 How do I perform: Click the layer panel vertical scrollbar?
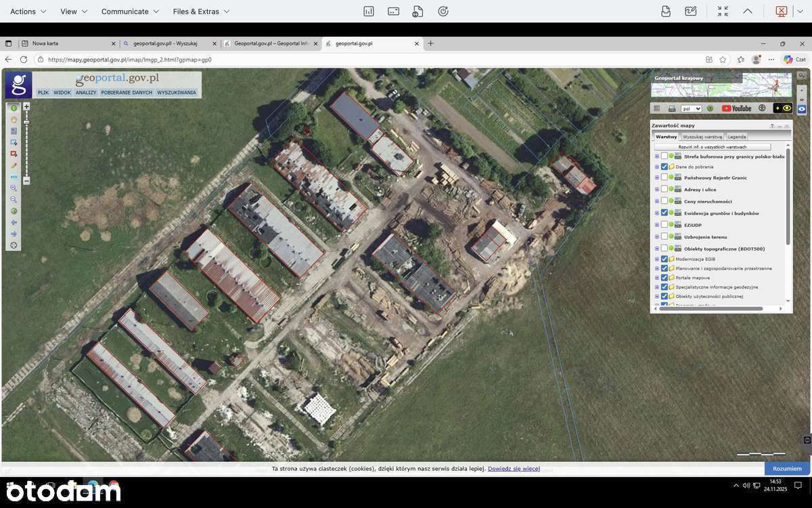click(789, 195)
